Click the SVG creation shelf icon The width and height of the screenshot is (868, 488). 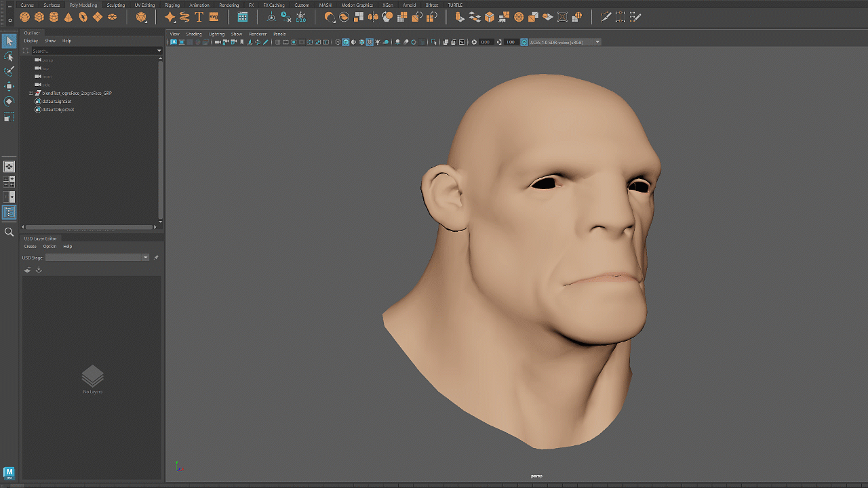click(213, 17)
